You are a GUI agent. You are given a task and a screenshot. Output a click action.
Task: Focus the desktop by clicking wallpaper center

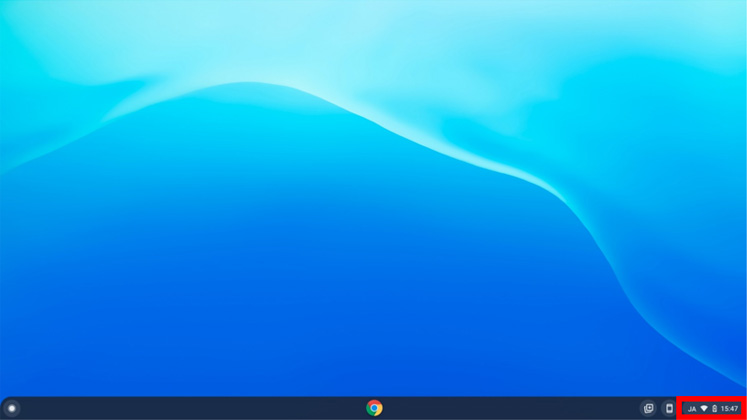(x=373, y=200)
